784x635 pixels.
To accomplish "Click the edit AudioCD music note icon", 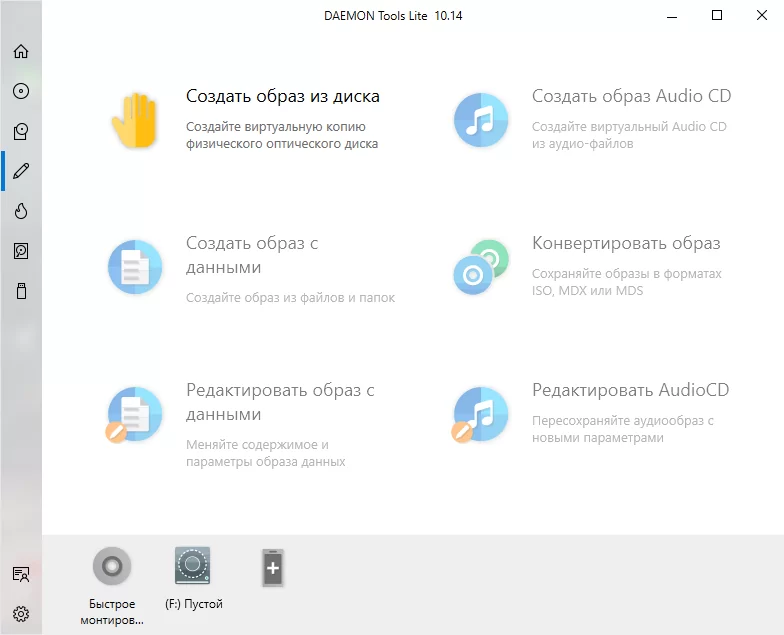I will tap(480, 414).
